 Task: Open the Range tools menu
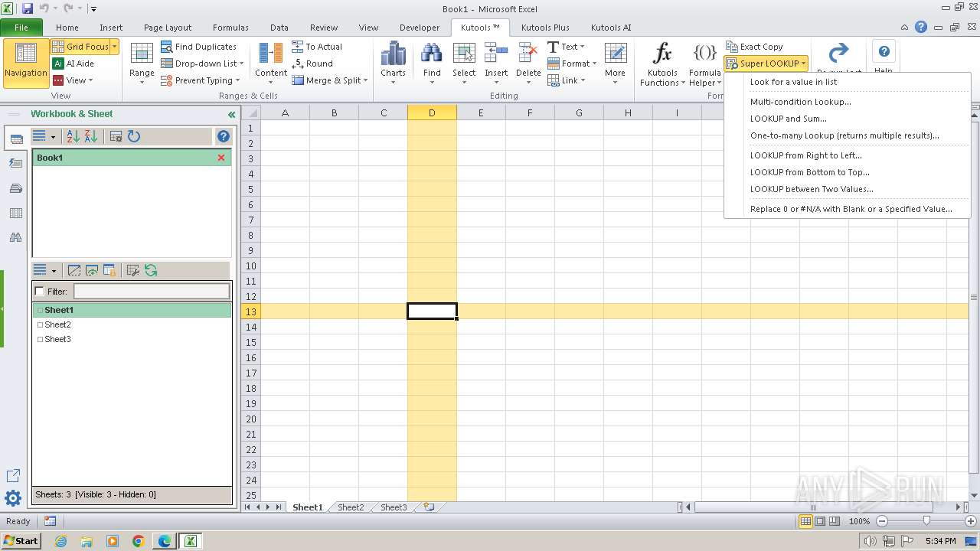142,63
